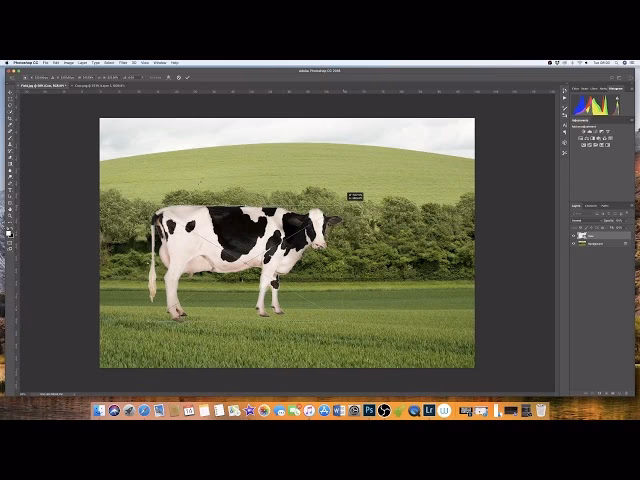Open the Adjustments panel options menu
This screenshot has height=480, width=640.
click(x=632, y=120)
